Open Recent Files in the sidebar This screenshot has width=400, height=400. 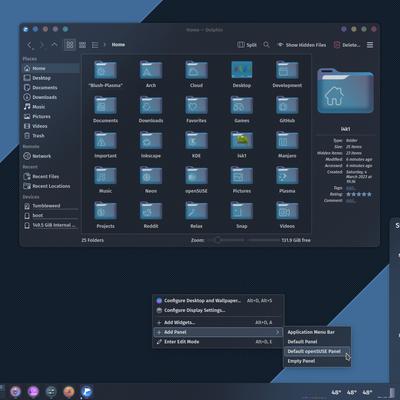click(51, 176)
